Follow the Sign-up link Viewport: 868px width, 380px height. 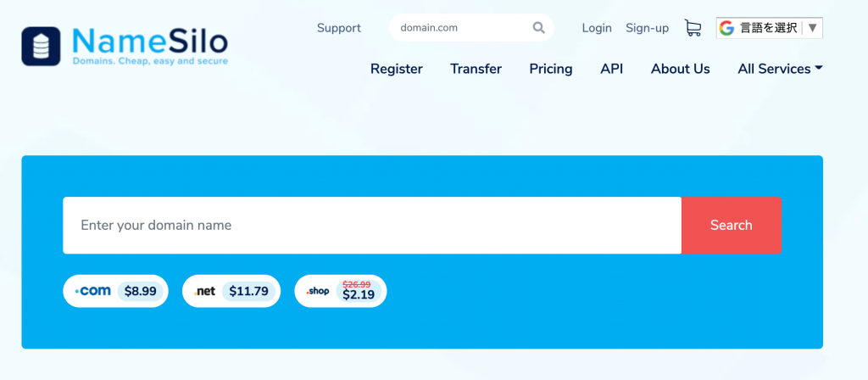(x=647, y=28)
